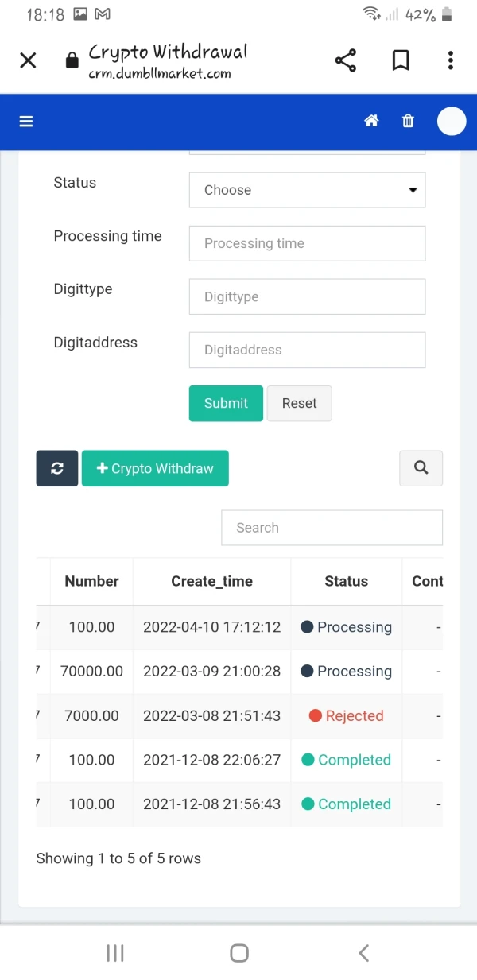Tap the Android home button
477x980 pixels.
pos(238,953)
